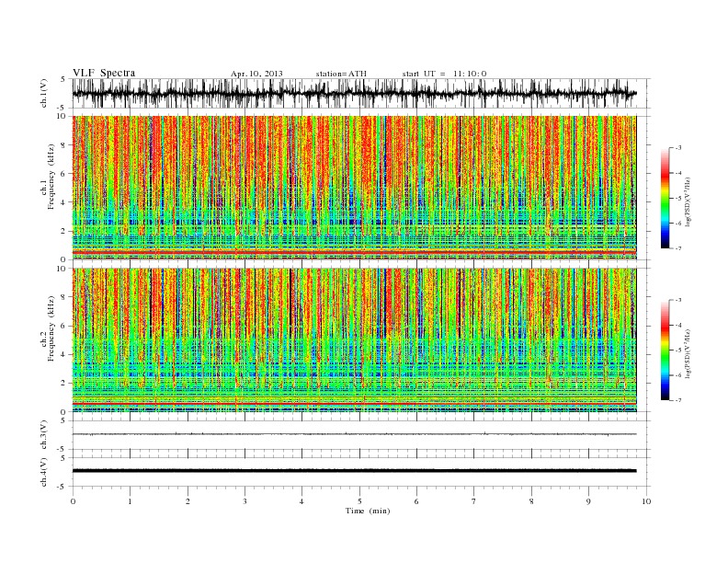The height and width of the screenshot is (563, 728).
Task: Click the "Time (min)" x-axis label
Action: coord(368,511)
